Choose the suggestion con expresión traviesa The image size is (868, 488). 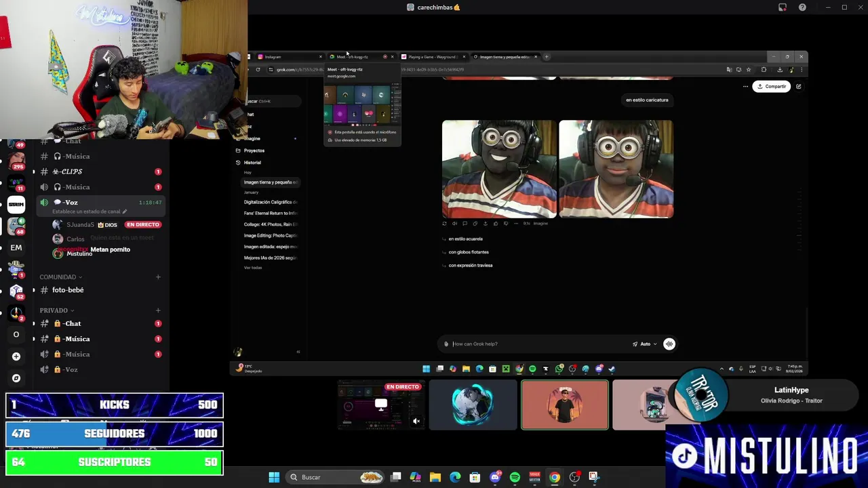[470, 265]
